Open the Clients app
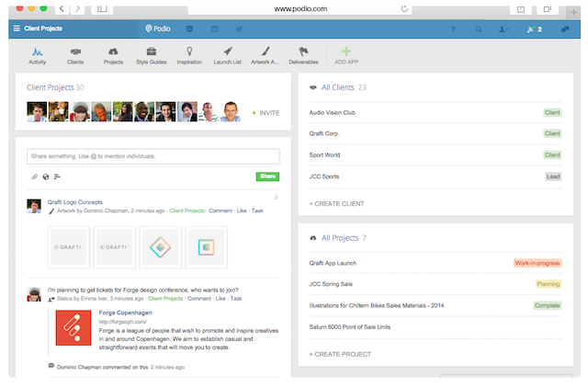 (75, 55)
